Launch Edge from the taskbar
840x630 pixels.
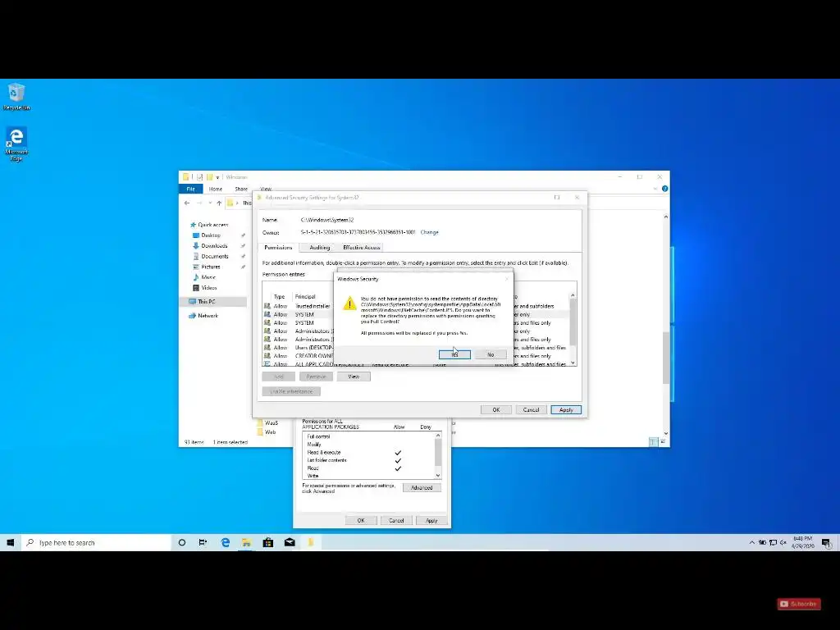point(225,543)
